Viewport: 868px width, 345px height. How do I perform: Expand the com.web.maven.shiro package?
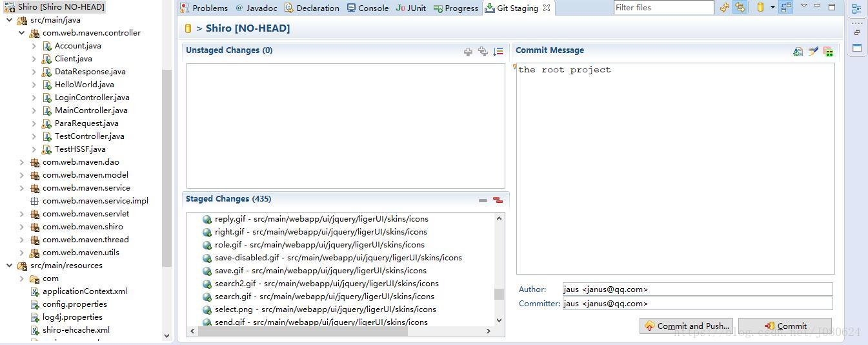(x=21, y=227)
